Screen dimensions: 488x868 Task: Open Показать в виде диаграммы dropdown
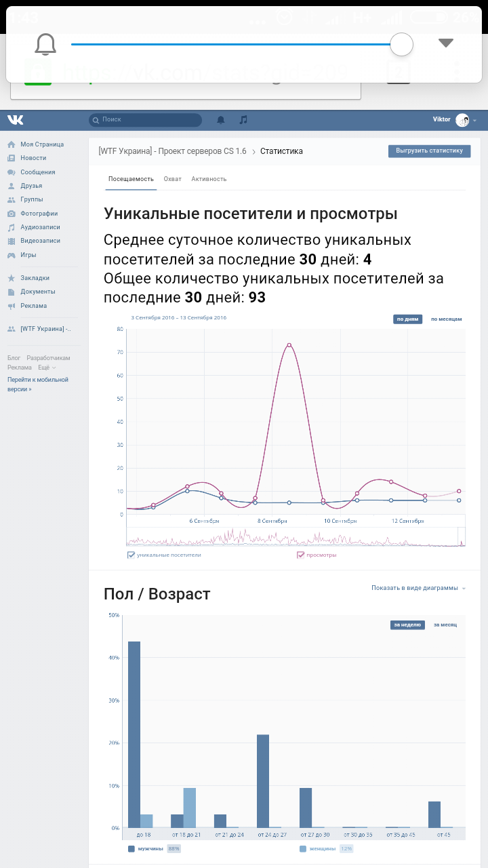tap(418, 588)
